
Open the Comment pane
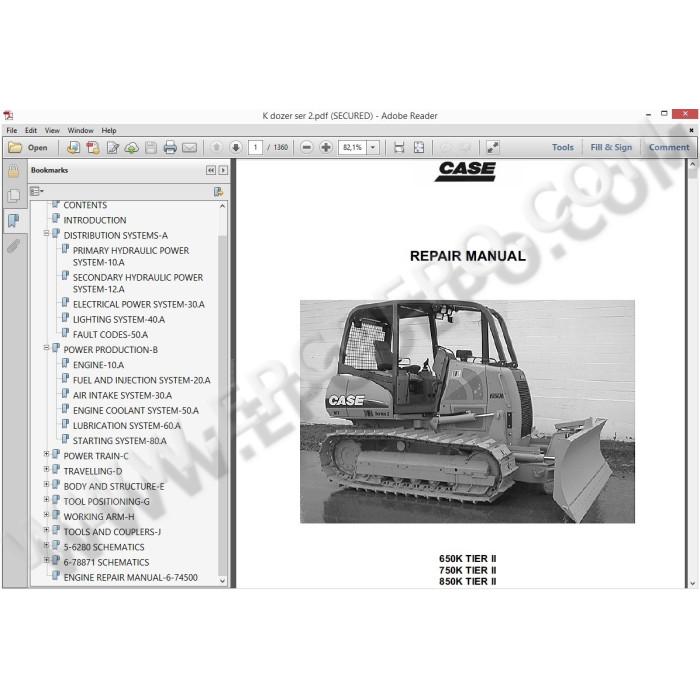pos(669,147)
